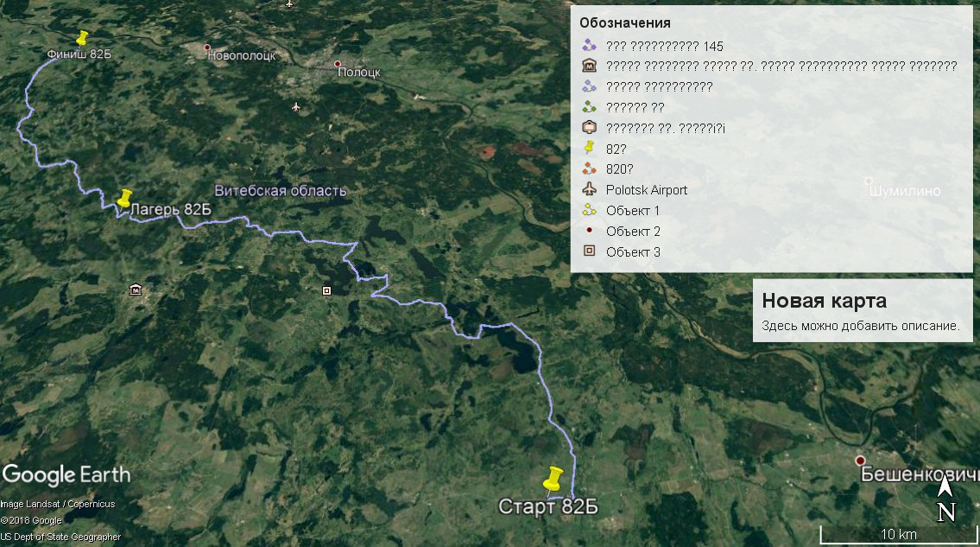Click the yellow pin at Финиш 82Б

point(82,38)
